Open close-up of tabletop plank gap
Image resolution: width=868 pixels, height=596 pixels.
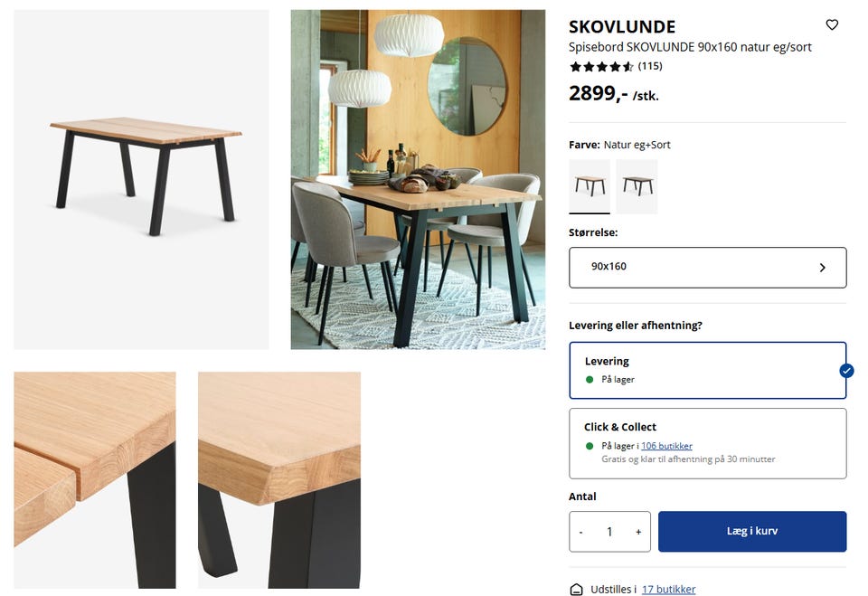[95, 480]
